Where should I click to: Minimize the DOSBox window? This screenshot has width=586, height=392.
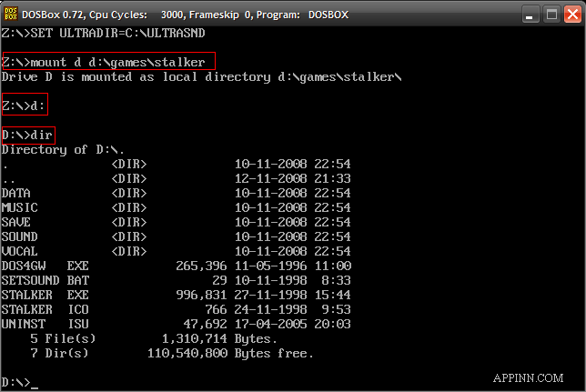[530, 15]
